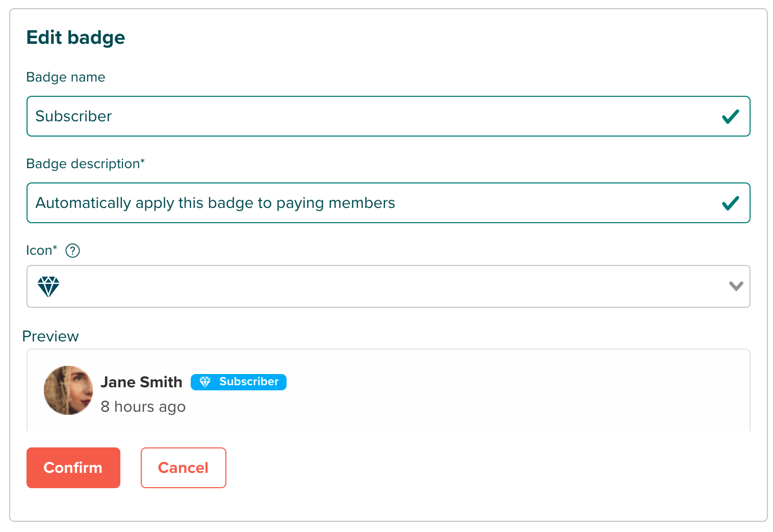773x532 pixels.
Task: Click the "8 hours ago" timestamp
Action: coord(143,407)
